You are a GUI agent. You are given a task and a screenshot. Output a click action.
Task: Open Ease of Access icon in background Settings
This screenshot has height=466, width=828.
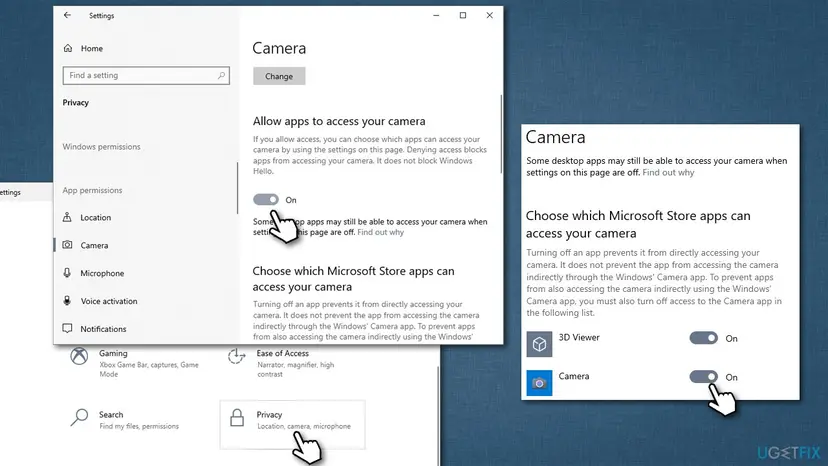[x=237, y=356]
